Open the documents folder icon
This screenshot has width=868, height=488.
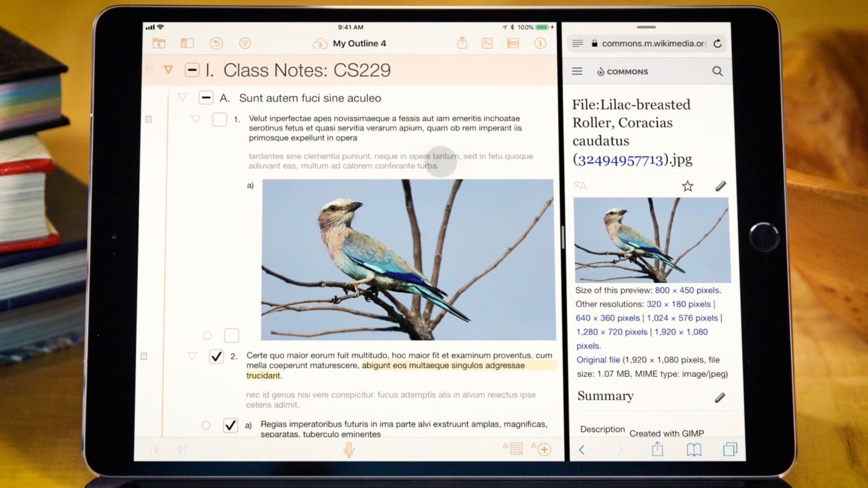pos(159,43)
